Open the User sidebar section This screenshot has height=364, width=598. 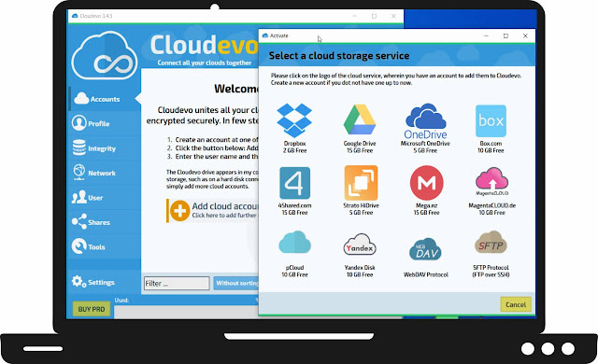[105, 198]
